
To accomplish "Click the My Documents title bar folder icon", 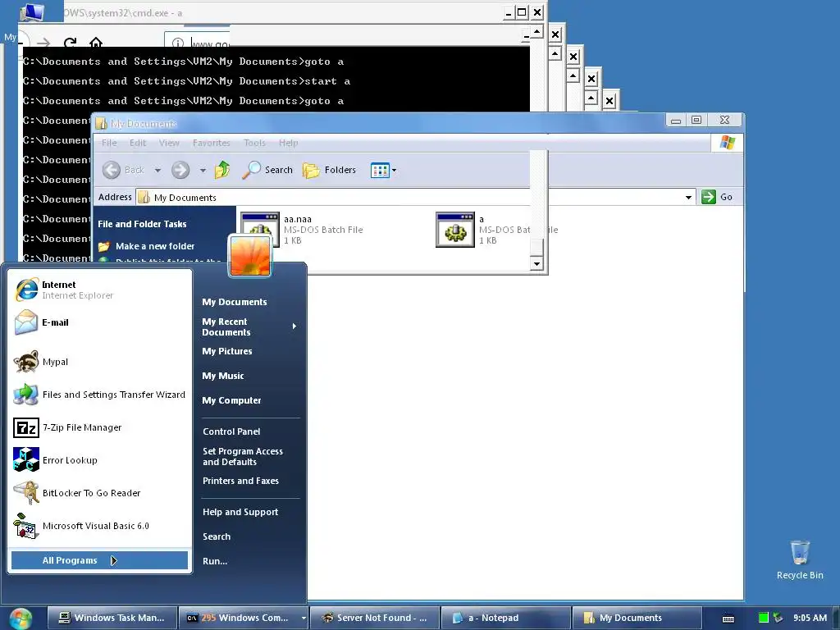I will click(101, 124).
